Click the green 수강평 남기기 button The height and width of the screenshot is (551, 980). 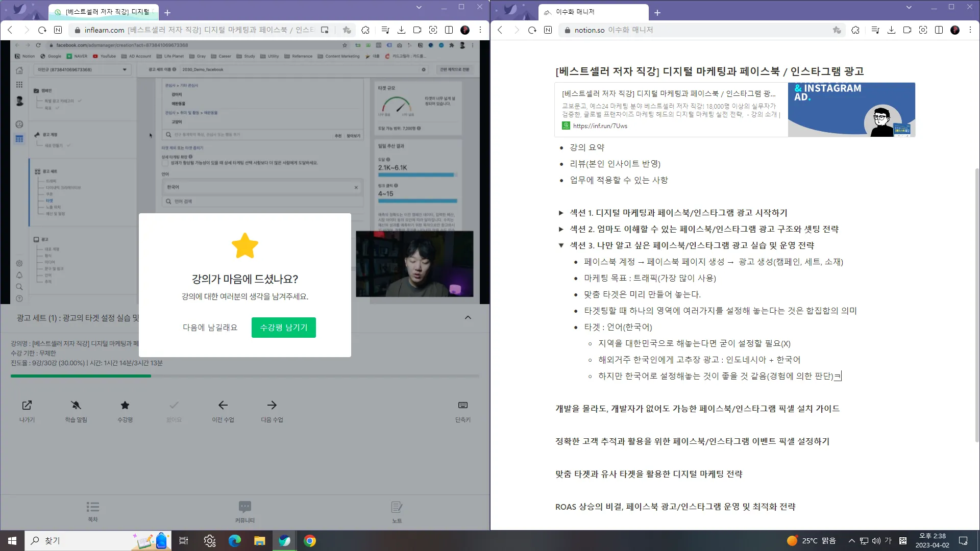click(x=283, y=328)
